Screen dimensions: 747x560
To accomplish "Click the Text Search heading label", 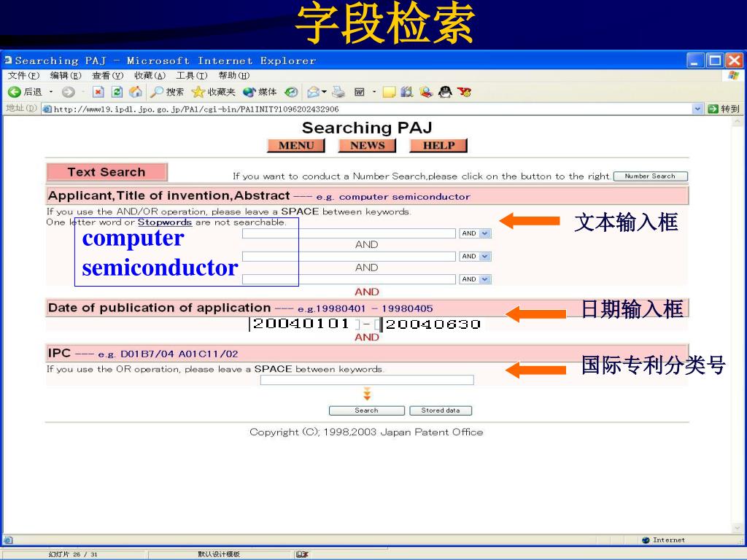I will click(x=107, y=172).
